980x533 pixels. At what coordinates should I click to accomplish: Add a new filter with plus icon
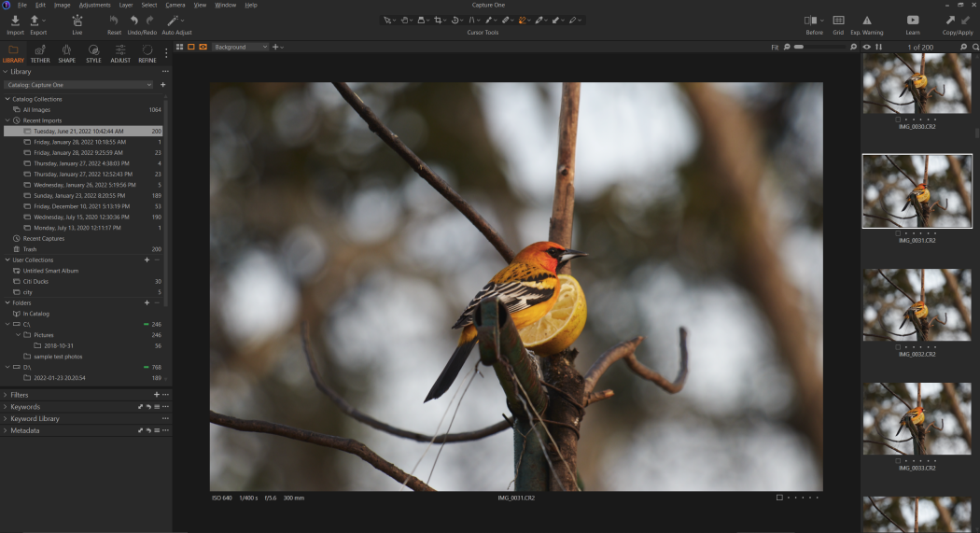pyautogui.click(x=156, y=395)
